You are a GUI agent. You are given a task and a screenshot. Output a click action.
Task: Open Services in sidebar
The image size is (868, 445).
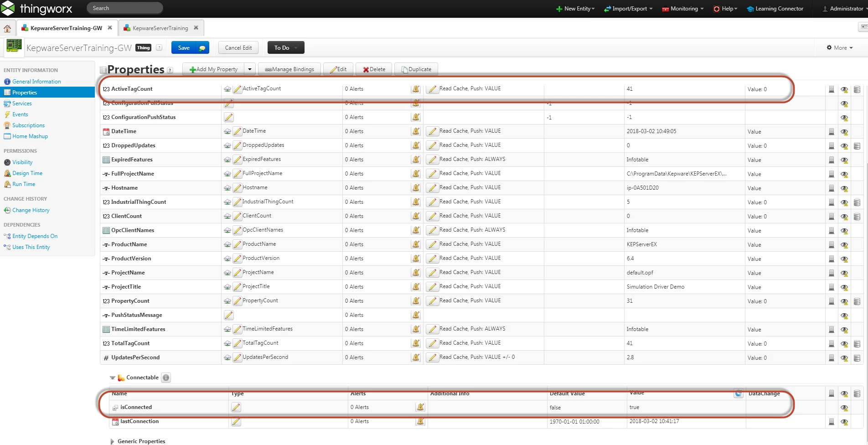click(x=22, y=103)
